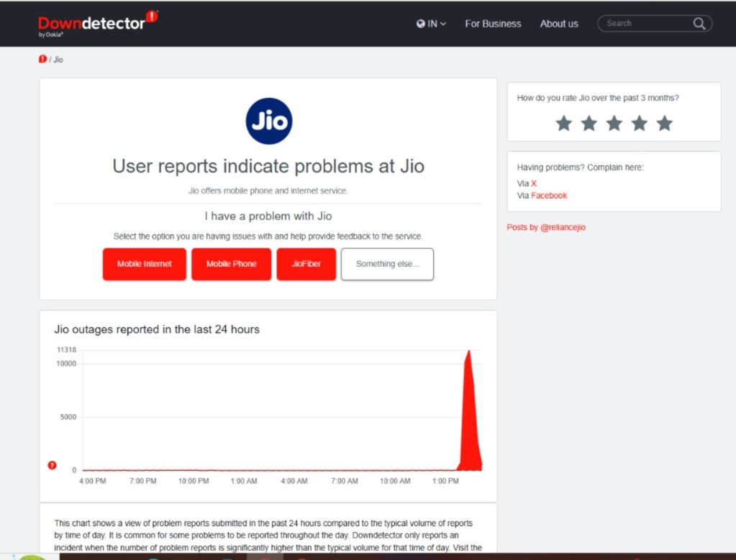Viewport: 736px width, 560px height.
Task: Rate Jio with the first star
Action: [x=564, y=124]
